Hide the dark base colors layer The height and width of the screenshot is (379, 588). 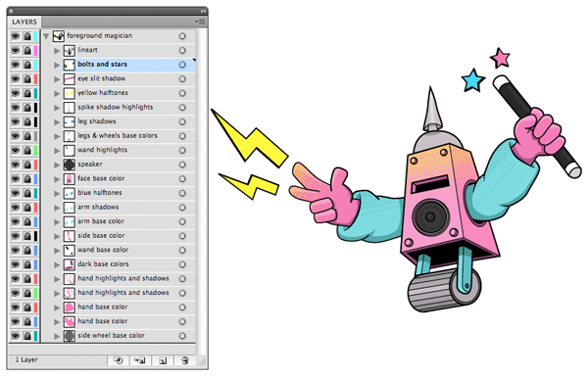click(x=15, y=264)
